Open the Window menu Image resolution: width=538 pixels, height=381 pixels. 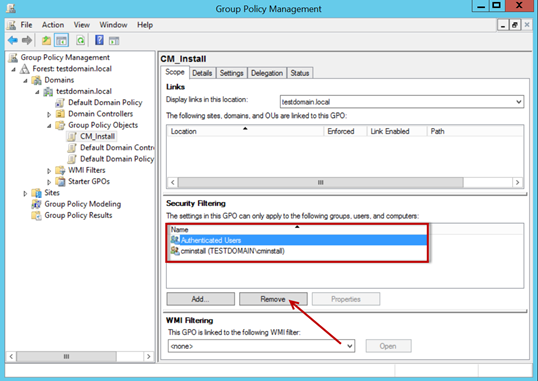click(113, 25)
